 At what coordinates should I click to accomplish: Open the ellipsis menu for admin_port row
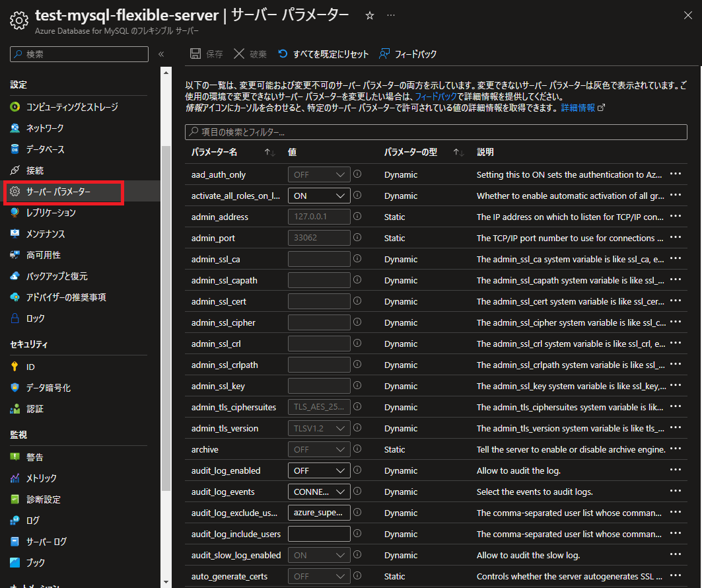point(676,237)
